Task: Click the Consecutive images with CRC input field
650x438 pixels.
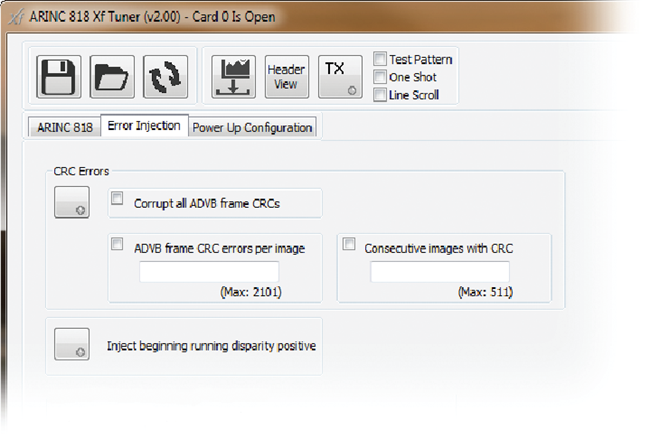Action: (440, 272)
